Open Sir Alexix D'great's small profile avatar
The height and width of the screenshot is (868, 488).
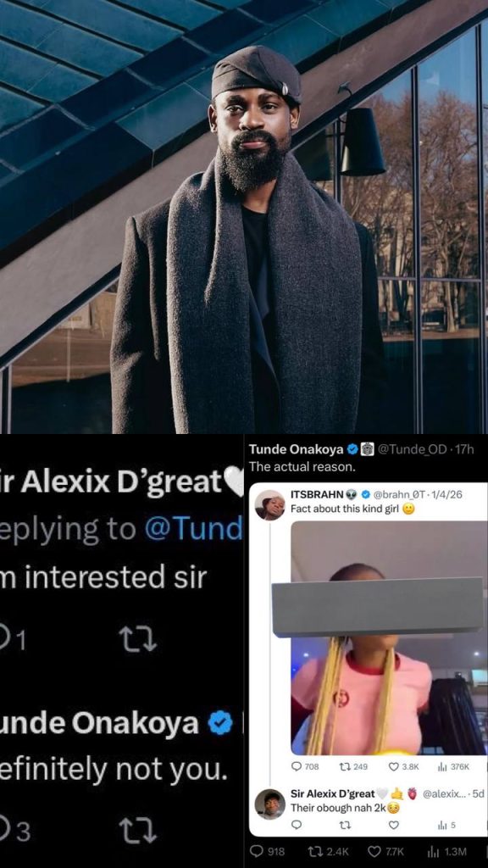tap(270, 804)
